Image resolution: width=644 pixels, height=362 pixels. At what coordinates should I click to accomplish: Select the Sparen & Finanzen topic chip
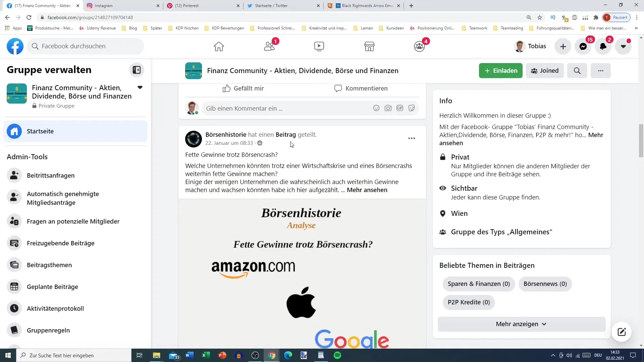479,284
